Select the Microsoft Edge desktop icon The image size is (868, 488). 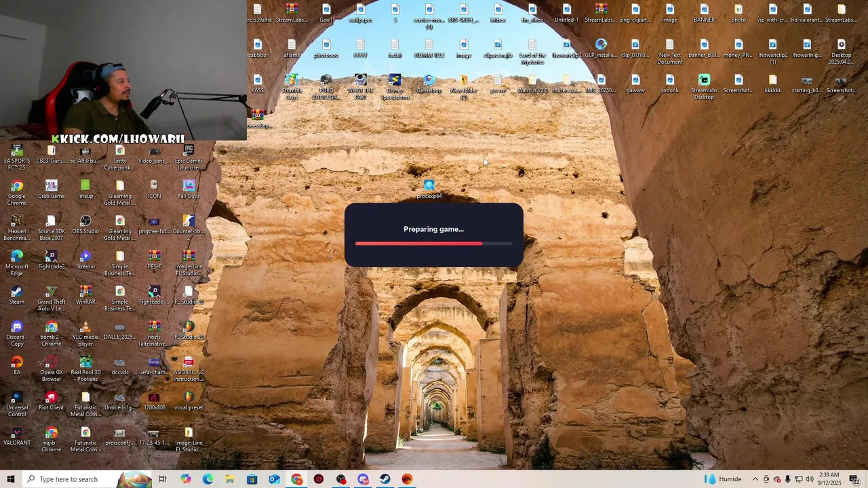point(17,263)
